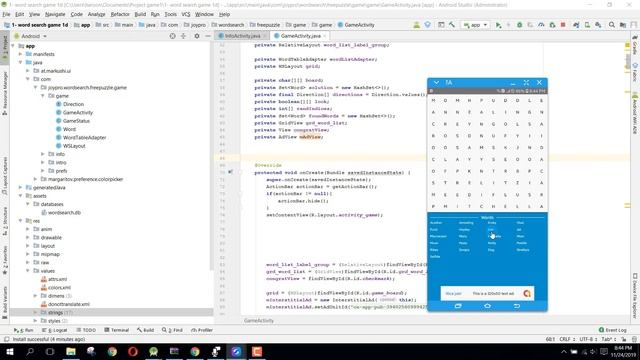The width and height of the screenshot is (640, 360).
Task: Click collapse-all icon in Project panel
Action: click(x=183, y=36)
